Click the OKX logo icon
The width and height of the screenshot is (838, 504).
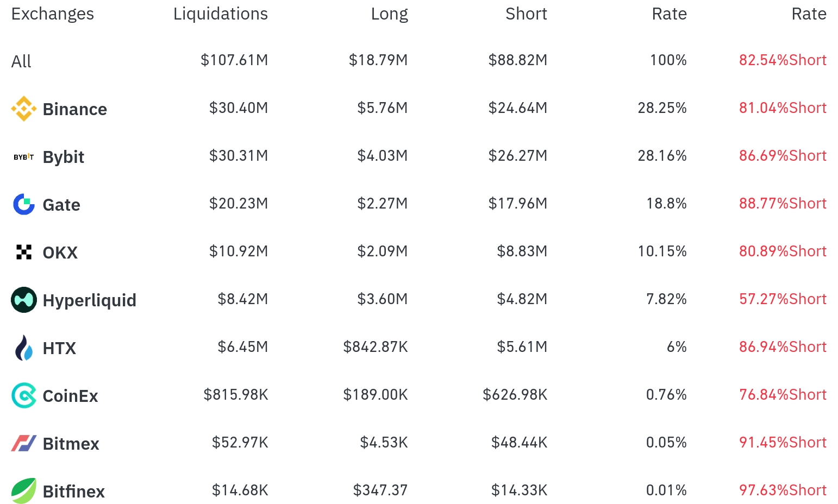(23, 252)
